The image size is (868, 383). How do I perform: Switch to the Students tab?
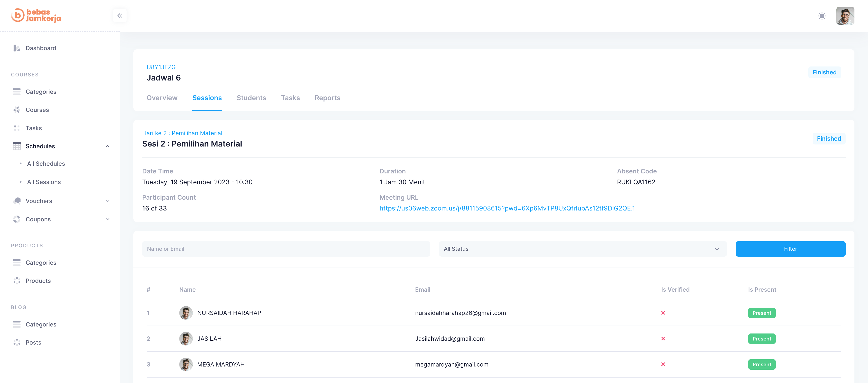(x=251, y=98)
